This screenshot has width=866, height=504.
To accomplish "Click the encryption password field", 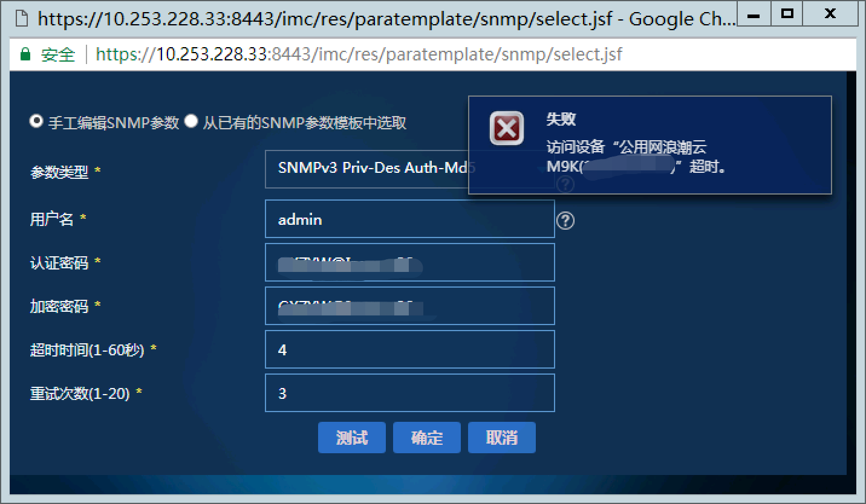I will 410,306.
